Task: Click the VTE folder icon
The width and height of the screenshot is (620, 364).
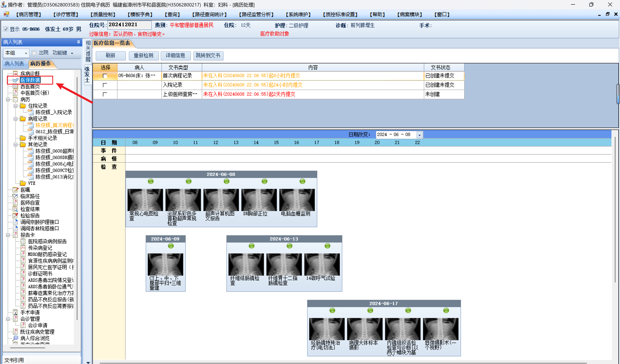Action: click(x=23, y=183)
